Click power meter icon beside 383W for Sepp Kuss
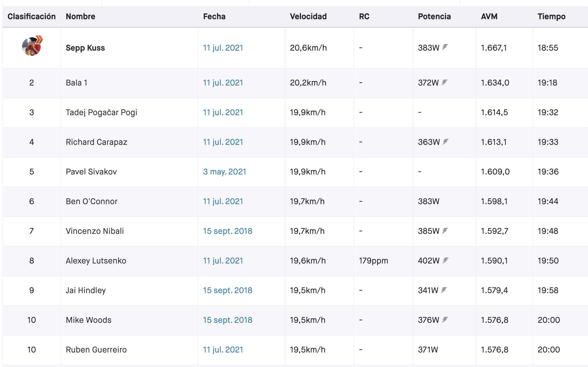The image size is (588, 367). 445,47
